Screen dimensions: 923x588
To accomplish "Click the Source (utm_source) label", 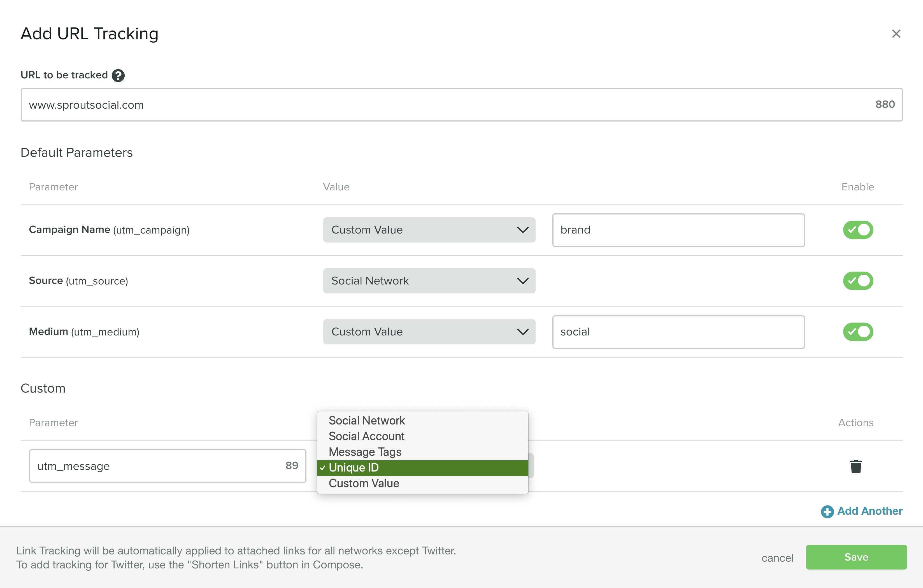I will click(x=79, y=281).
